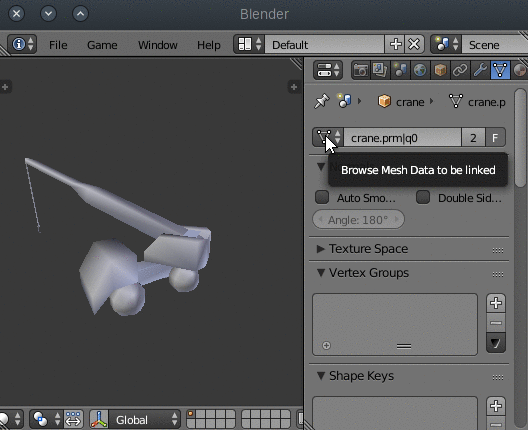
Task: Open the Info editor type selector
Action: point(22,44)
